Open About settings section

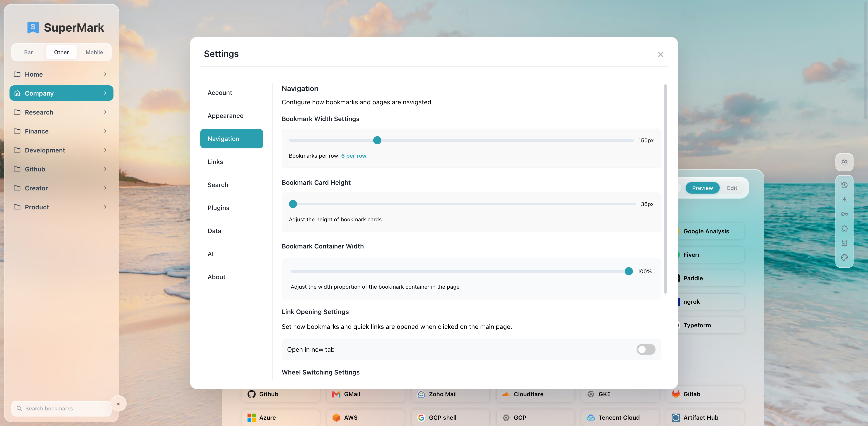tap(231, 277)
